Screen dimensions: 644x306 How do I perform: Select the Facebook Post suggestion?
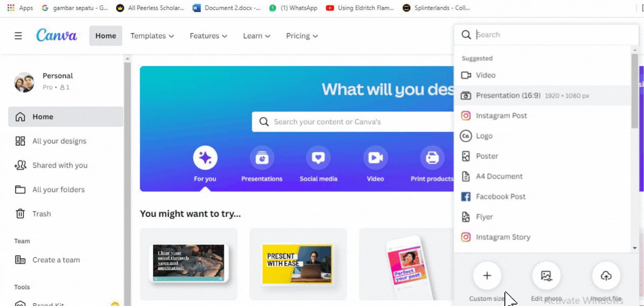(x=542, y=196)
